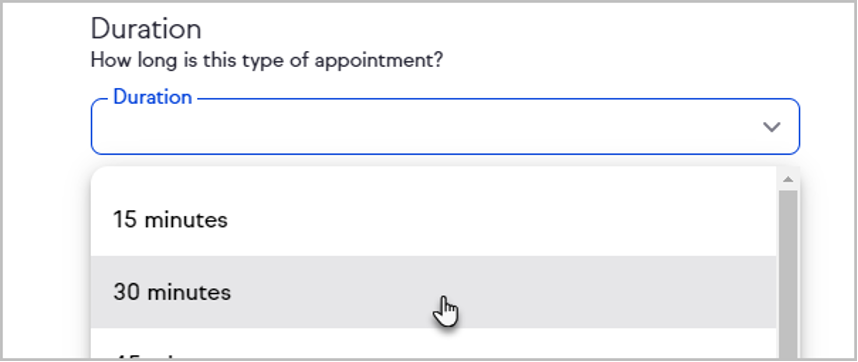Click the 'How long is this type of appointment?' text
This screenshot has width=858, height=362.
pos(266,60)
